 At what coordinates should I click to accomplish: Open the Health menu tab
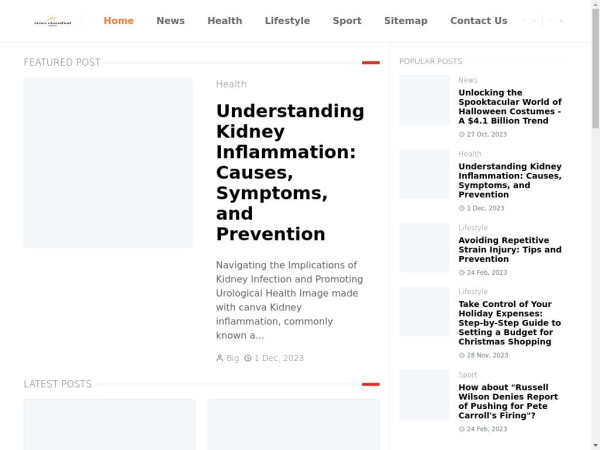(224, 20)
